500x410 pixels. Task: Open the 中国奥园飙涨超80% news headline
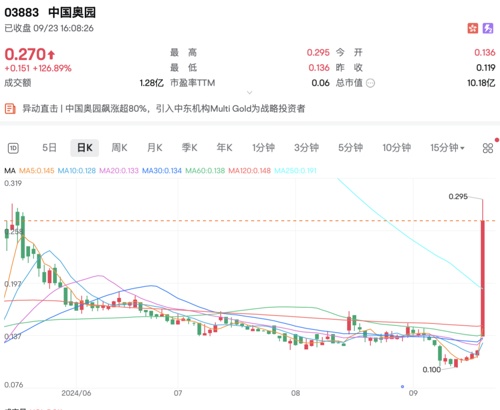[x=164, y=109]
